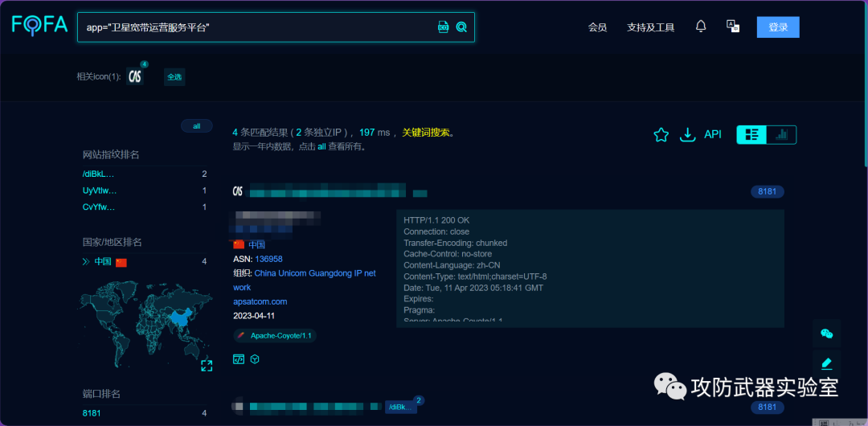Open the query syntax helper icon in the search box
Image resolution: width=868 pixels, height=426 pixels.
click(443, 27)
